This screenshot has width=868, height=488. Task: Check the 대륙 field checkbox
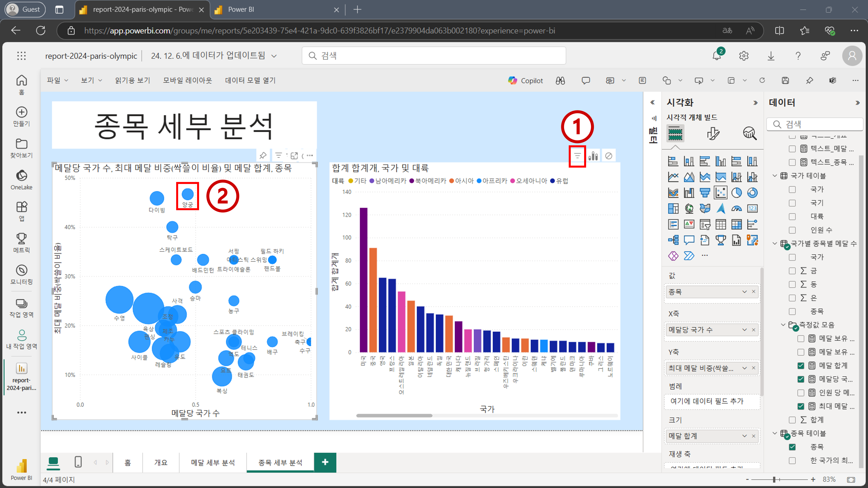[x=792, y=216]
